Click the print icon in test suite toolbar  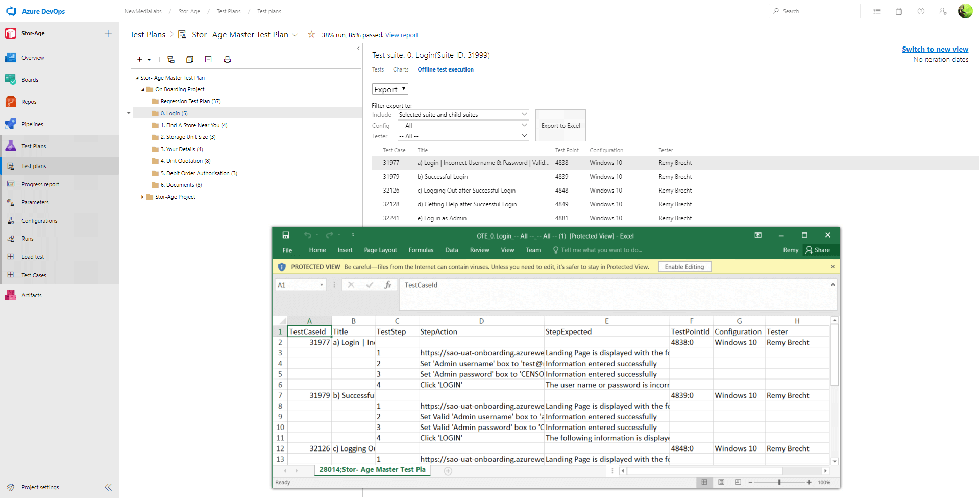(x=227, y=60)
